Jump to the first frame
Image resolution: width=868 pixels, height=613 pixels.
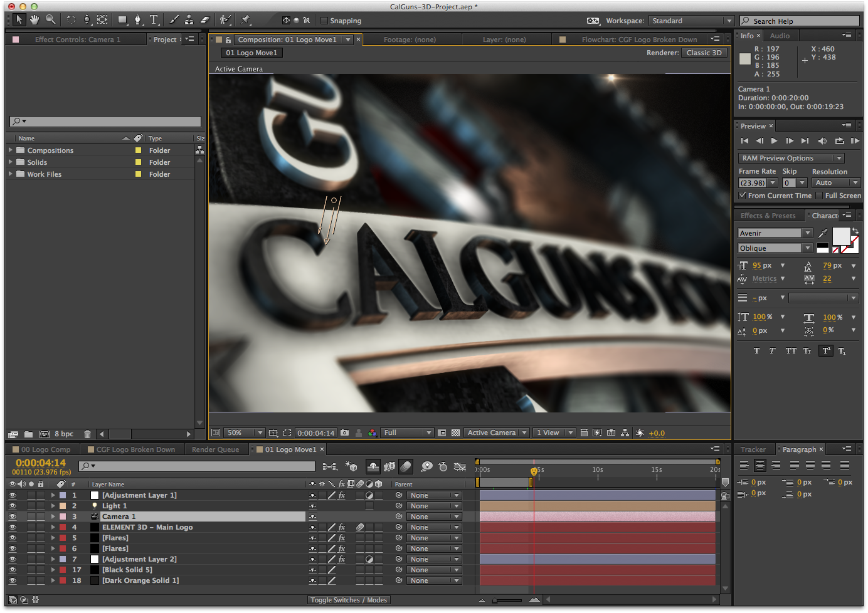pos(744,141)
